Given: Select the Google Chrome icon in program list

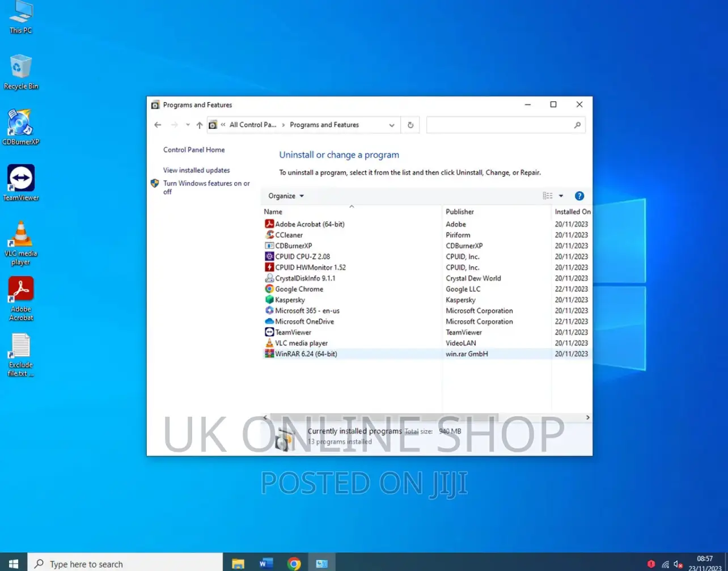Looking at the screenshot, I should (x=269, y=289).
